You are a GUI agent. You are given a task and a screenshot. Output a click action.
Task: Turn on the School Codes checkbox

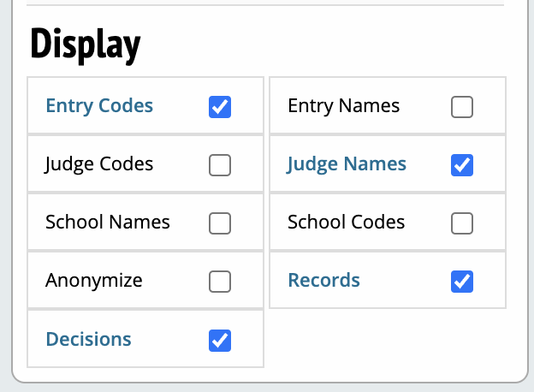462,223
